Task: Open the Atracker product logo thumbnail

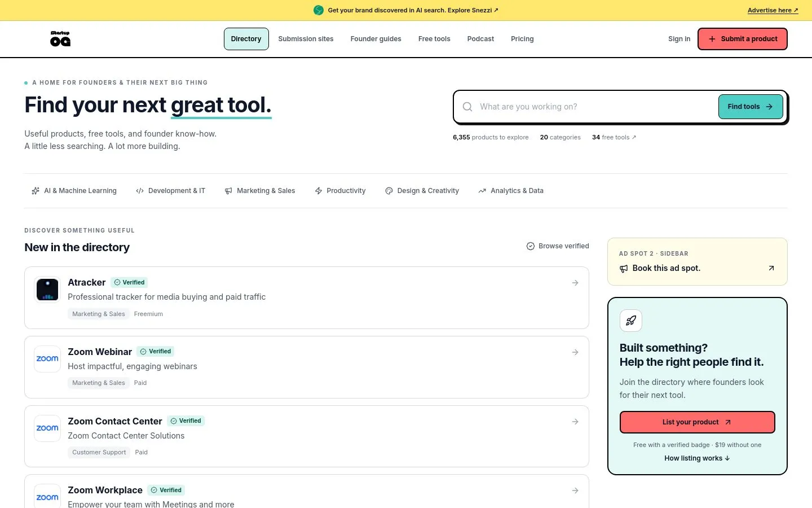Action: click(47, 290)
